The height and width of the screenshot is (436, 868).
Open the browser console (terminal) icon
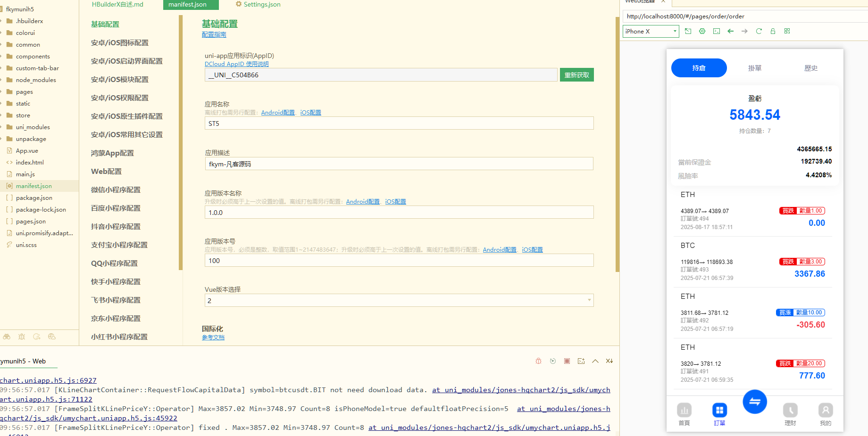pyautogui.click(x=716, y=31)
